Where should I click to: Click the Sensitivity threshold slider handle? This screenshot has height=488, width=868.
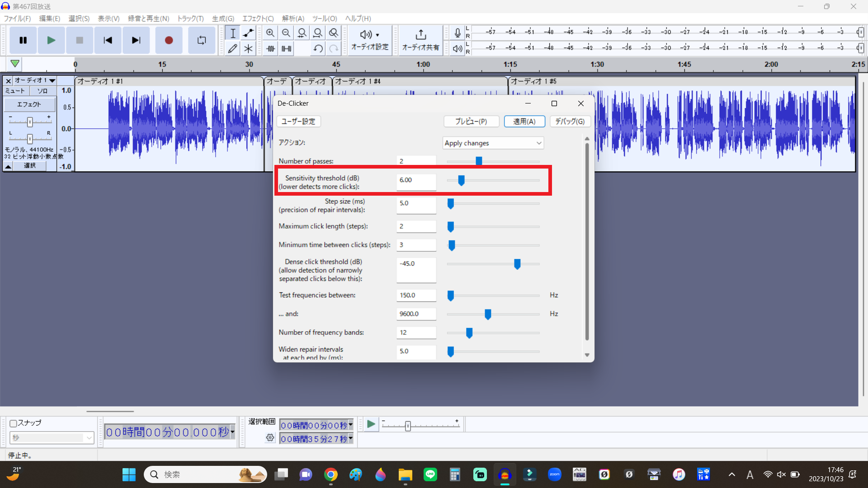(x=461, y=180)
